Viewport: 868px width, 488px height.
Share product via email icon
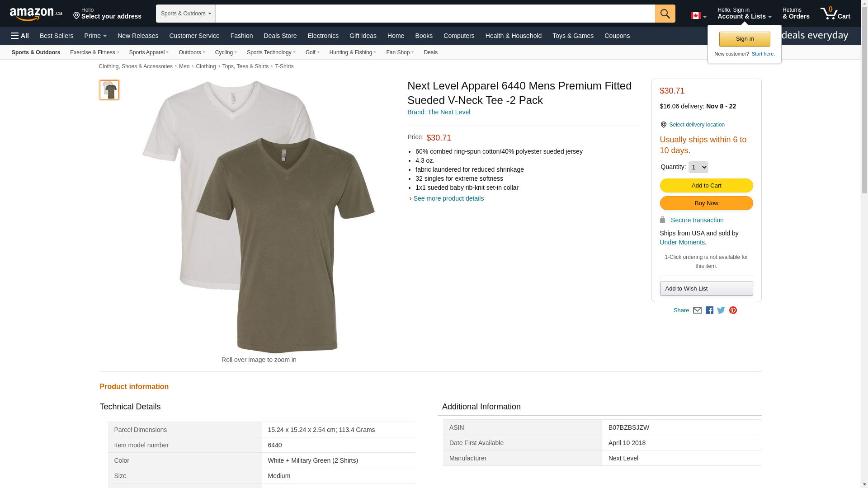click(x=697, y=310)
